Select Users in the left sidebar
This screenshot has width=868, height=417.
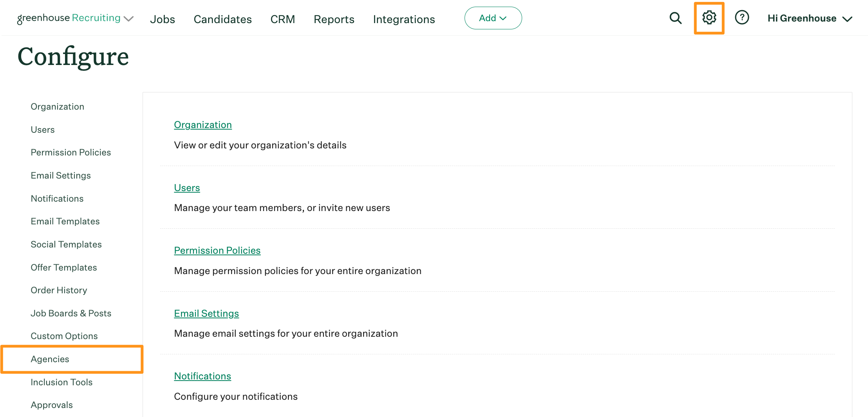(x=43, y=130)
